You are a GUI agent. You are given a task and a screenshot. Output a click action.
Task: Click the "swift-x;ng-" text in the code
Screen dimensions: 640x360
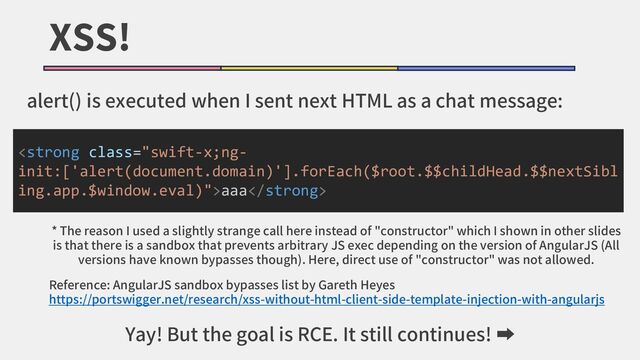pyautogui.click(x=198, y=152)
